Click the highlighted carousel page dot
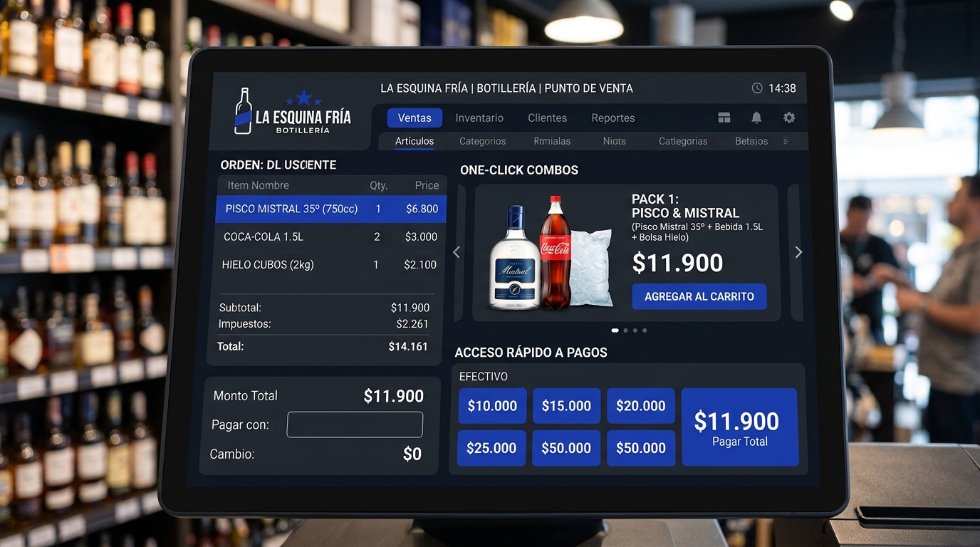This screenshot has height=547, width=980. (615, 330)
